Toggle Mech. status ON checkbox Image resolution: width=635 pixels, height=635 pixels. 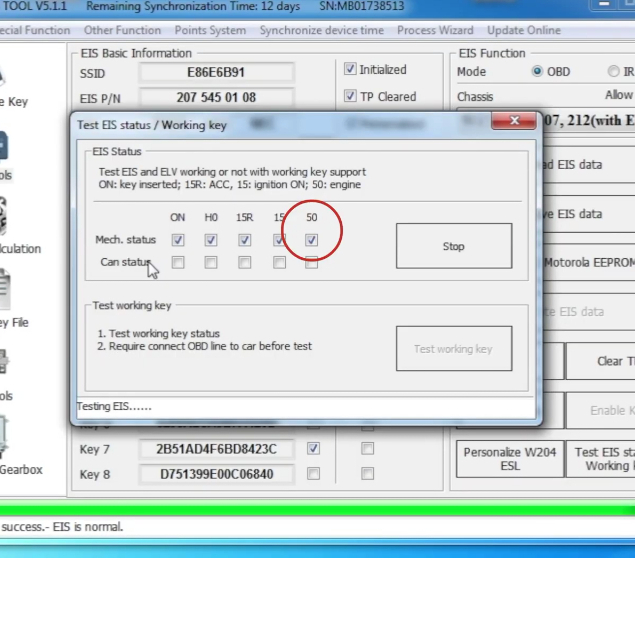coord(178,240)
